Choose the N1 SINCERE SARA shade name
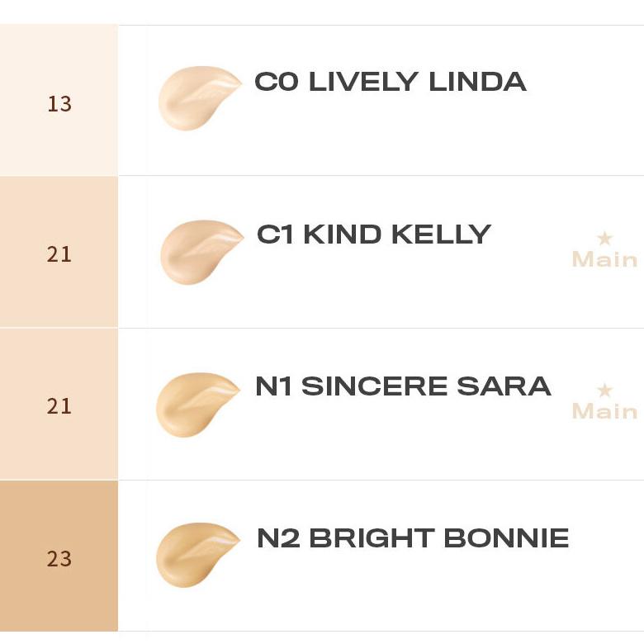 click(403, 386)
